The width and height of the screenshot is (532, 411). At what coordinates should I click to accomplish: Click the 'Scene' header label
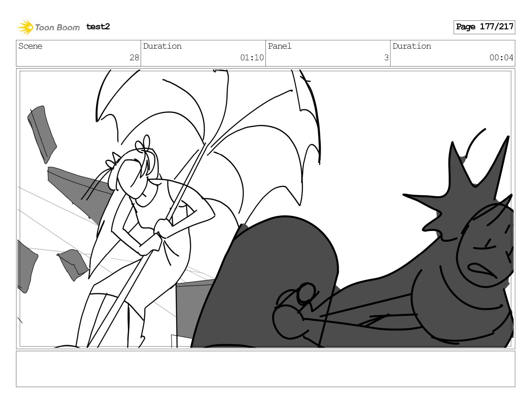point(30,46)
